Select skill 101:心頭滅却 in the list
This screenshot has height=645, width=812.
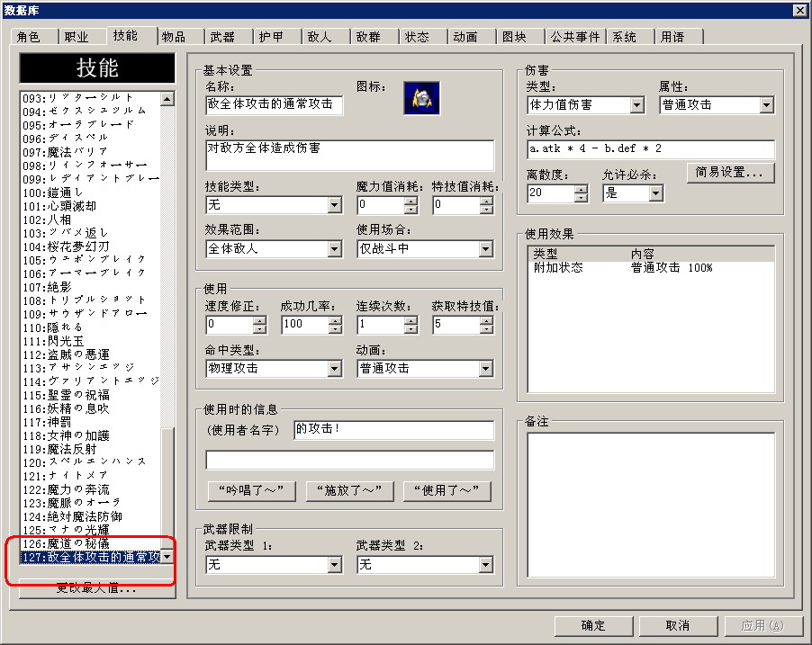pyautogui.click(x=90, y=206)
